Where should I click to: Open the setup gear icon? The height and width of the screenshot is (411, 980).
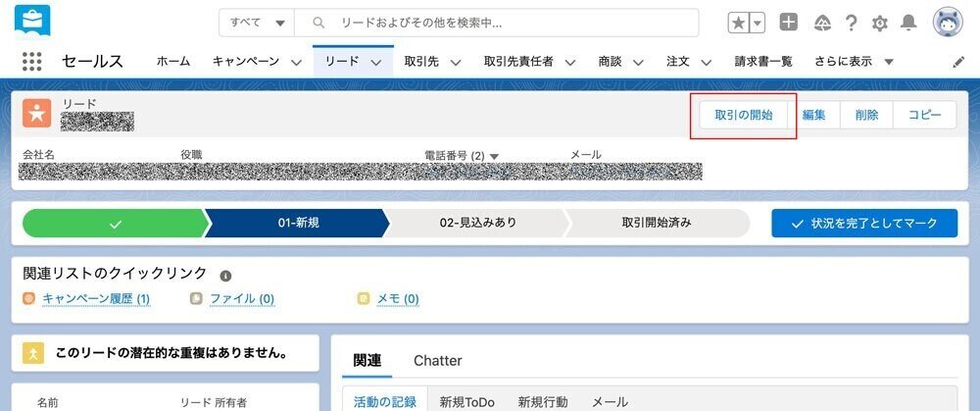[x=879, y=24]
